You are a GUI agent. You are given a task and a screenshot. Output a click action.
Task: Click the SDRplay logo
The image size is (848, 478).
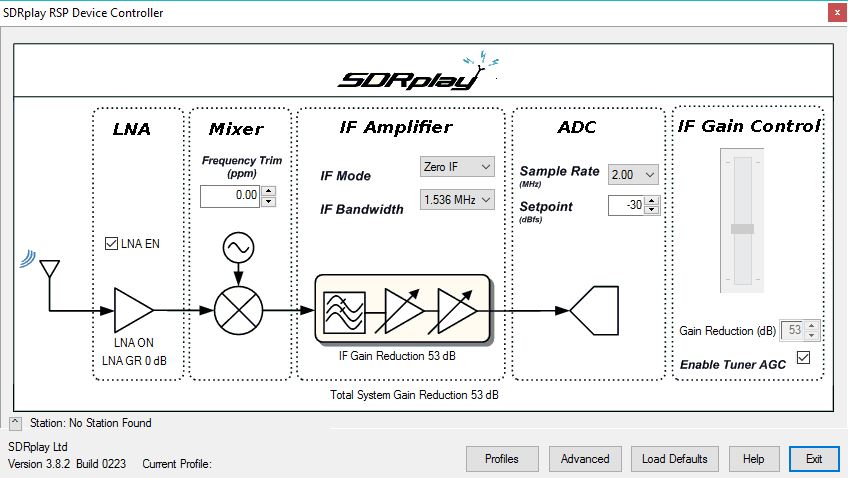tap(418, 72)
